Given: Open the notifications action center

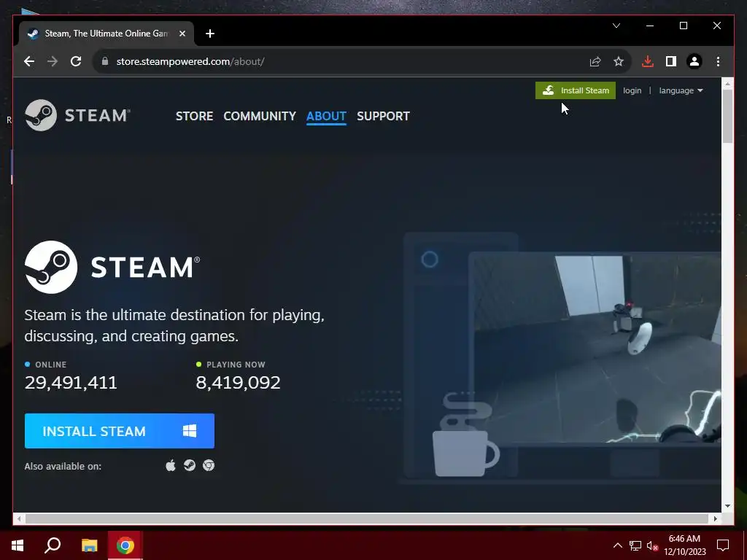Looking at the screenshot, I should click(x=723, y=545).
